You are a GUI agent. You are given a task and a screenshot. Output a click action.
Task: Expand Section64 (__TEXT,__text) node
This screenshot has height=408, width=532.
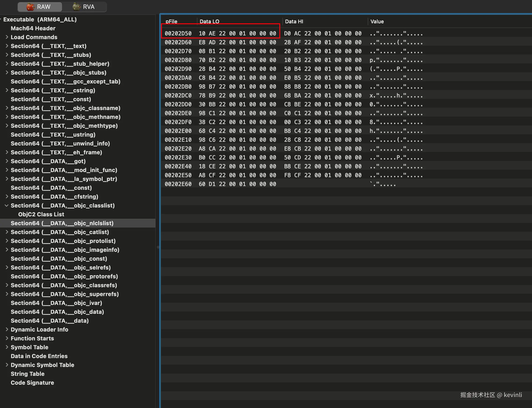(7, 46)
